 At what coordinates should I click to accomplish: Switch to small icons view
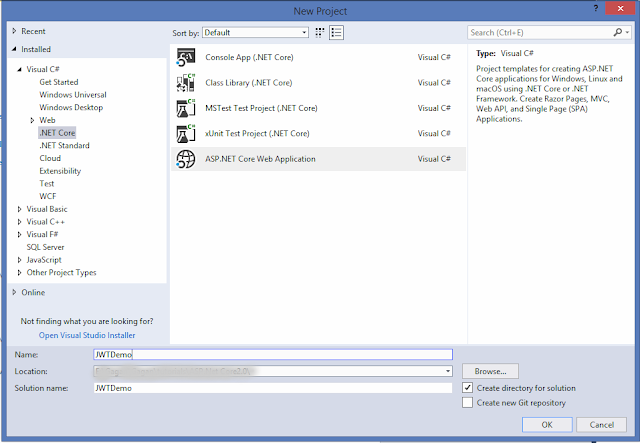pos(320,32)
